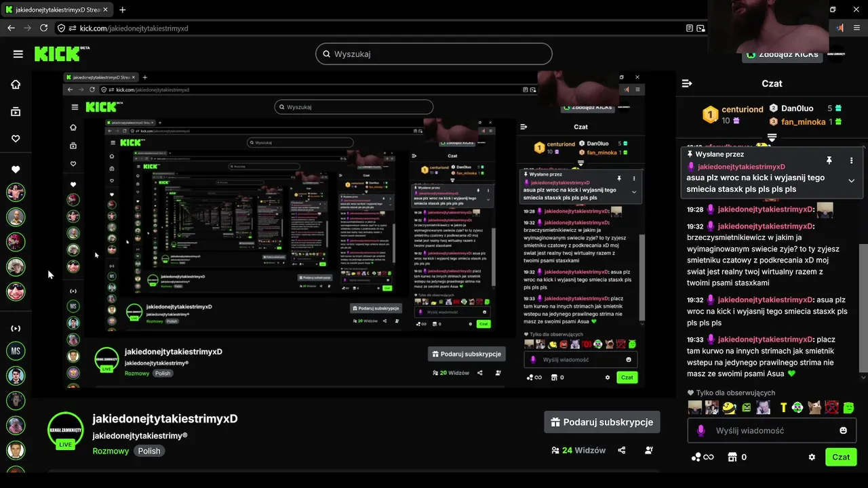Click username on the 19:28 chat message
868x488 pixels.
coord(765,209)
